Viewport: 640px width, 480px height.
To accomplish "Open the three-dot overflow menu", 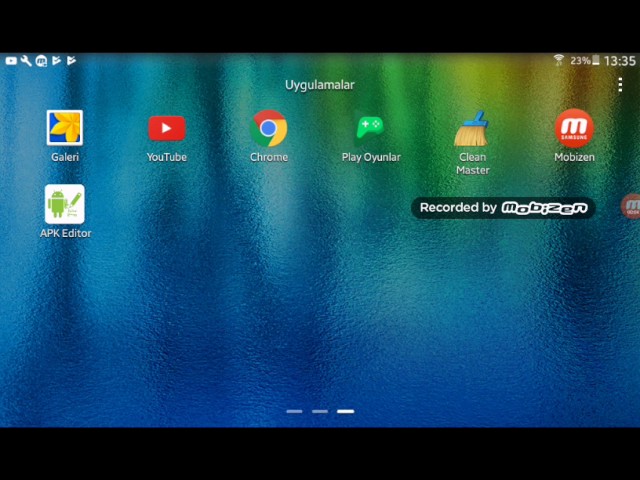I will click(620, 84).
